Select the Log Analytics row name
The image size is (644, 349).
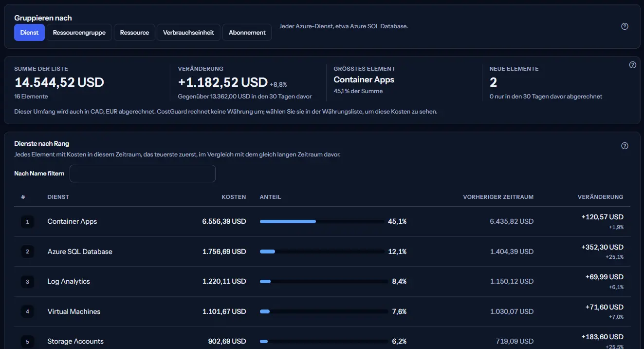pyautogui.click(x=69, y=282)
